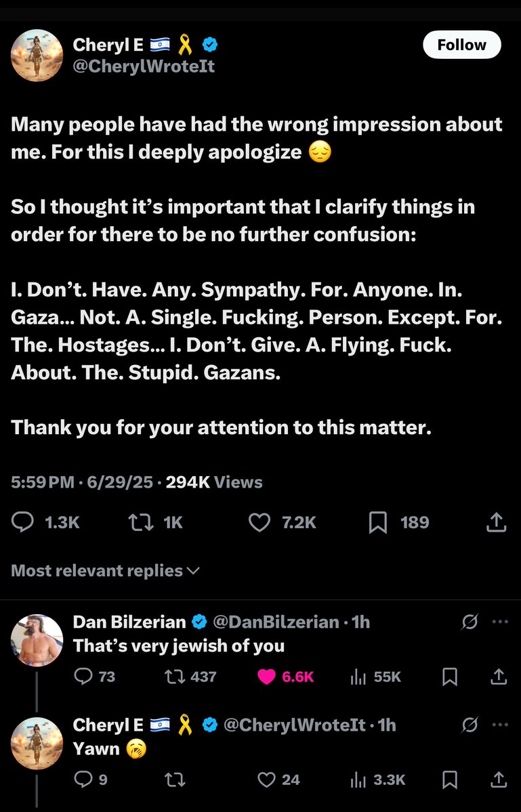Share the main post via share icon
This screenshot has width=521, height=812.
(497, 522)
